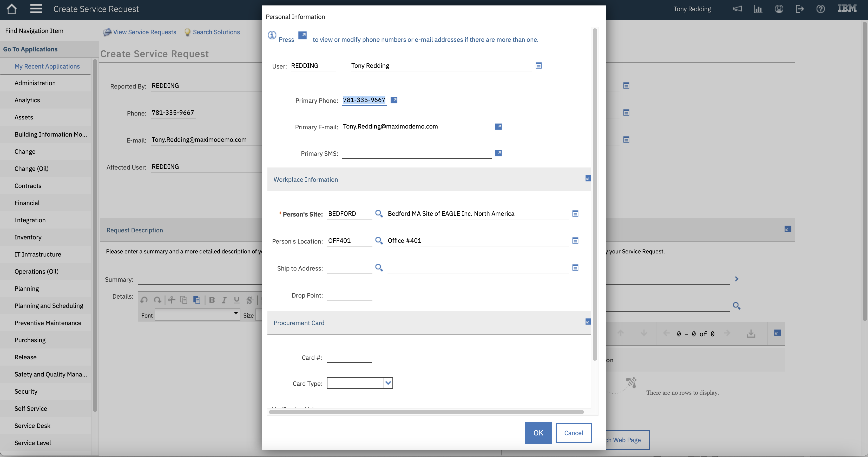Open Primary E-mail detail arrow icon
The width and height of the screenshot is (868, 457).
(498, 127)
